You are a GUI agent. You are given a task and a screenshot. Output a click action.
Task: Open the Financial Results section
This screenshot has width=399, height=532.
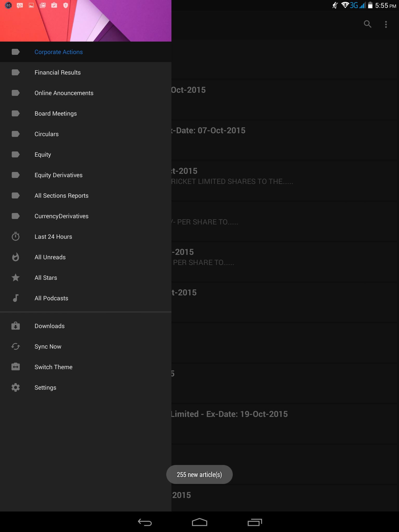58,72
